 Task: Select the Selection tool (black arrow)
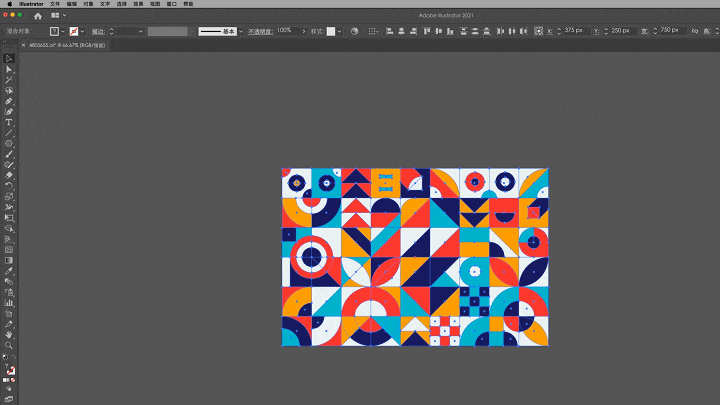9,58
